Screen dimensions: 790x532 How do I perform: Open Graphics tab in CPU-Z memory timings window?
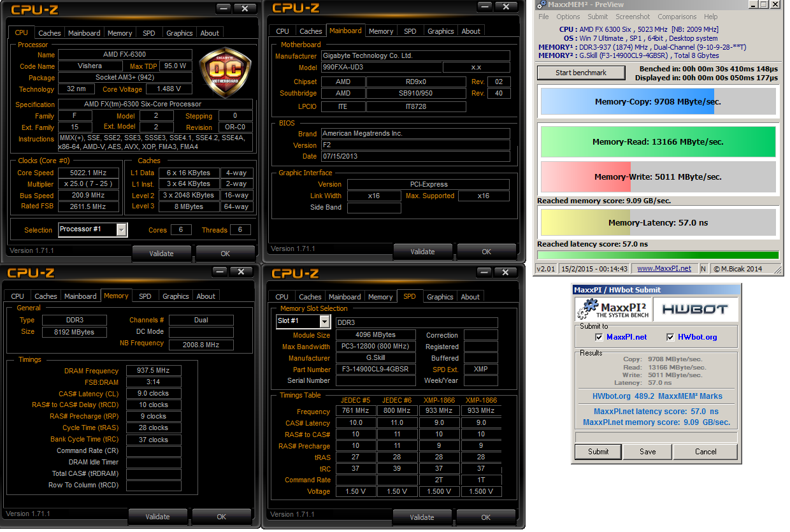(176, 296)
